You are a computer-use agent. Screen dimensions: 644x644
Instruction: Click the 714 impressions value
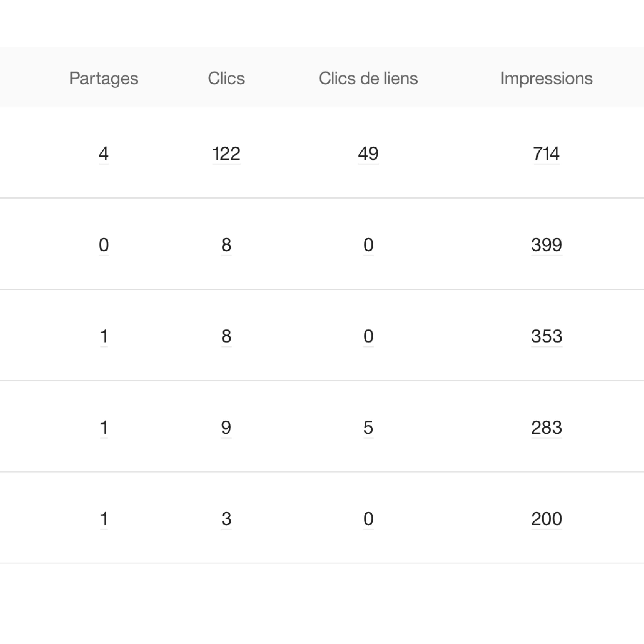tap(546, 154)
